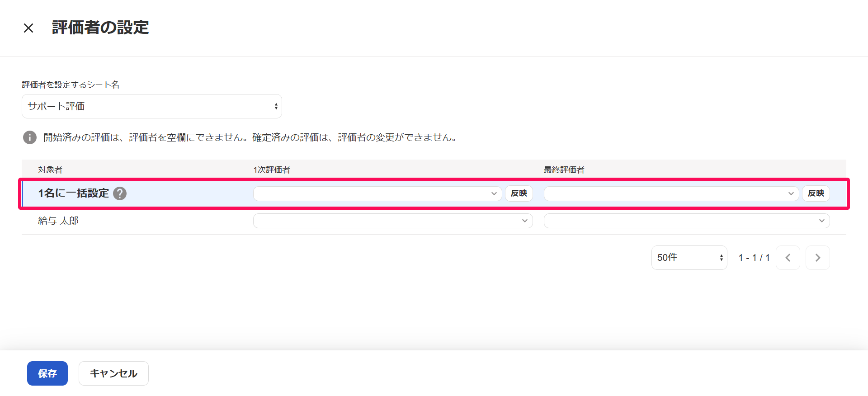The width and height of the screenshot is (868, 396).
Task: Click 反映 button for 1次評価者
Action: 519,193
